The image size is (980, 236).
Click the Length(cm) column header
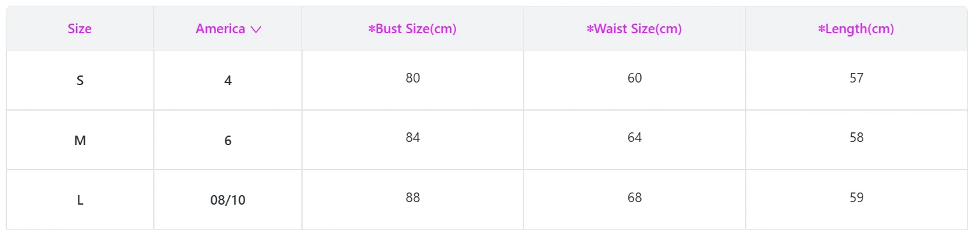tap(856, 29)
